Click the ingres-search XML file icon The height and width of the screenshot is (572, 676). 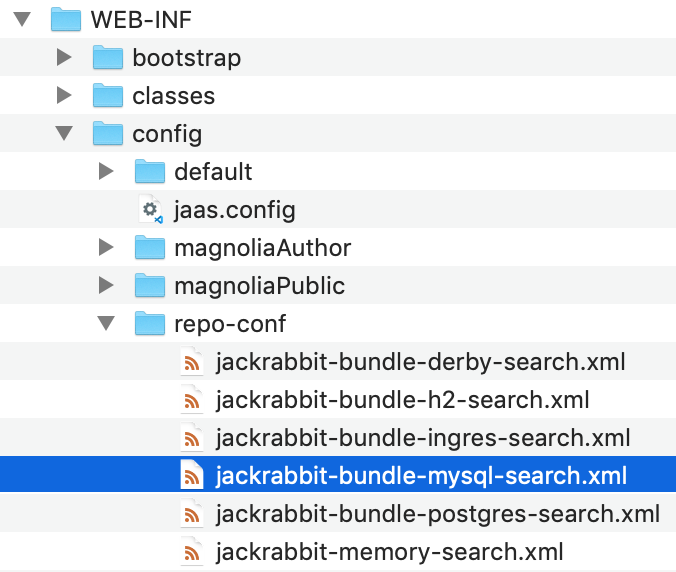[191, 438]
